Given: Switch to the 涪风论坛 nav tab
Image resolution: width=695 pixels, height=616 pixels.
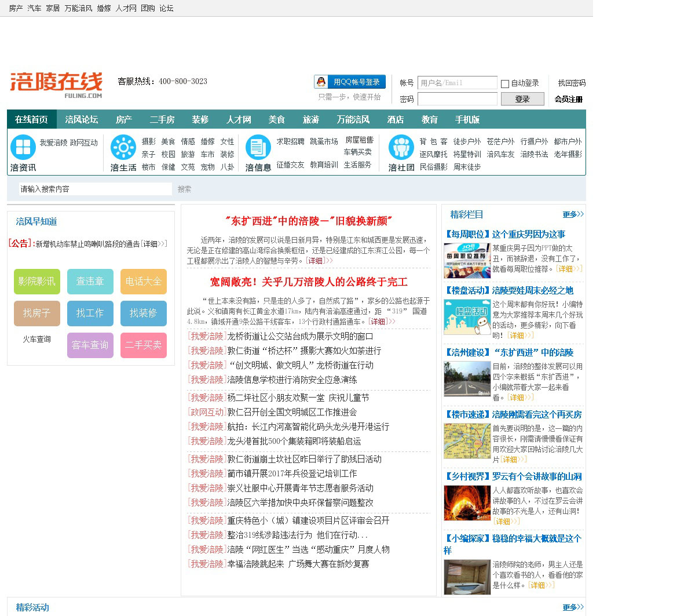Looking at the screenshot, I should tap(82, 119).
